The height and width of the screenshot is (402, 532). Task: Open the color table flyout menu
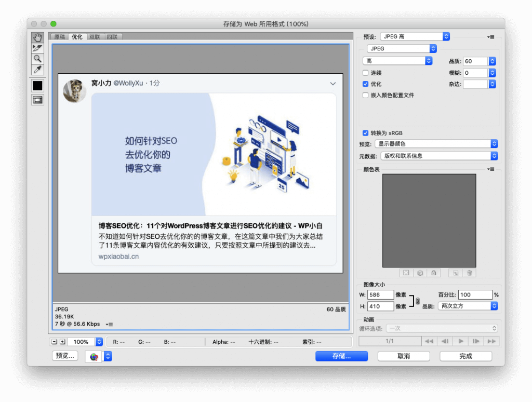(490, 169)
